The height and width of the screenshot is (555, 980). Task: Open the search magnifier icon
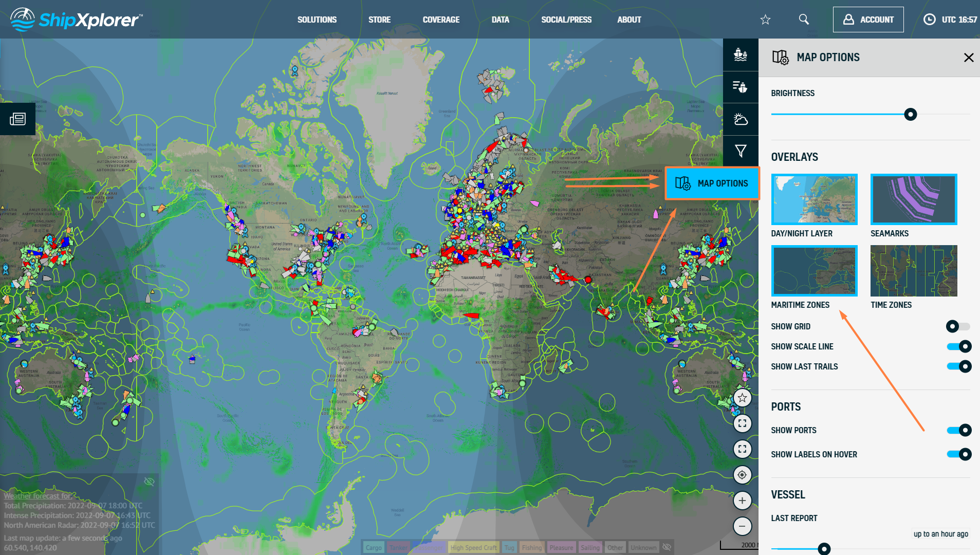click(x=804, y=20)
